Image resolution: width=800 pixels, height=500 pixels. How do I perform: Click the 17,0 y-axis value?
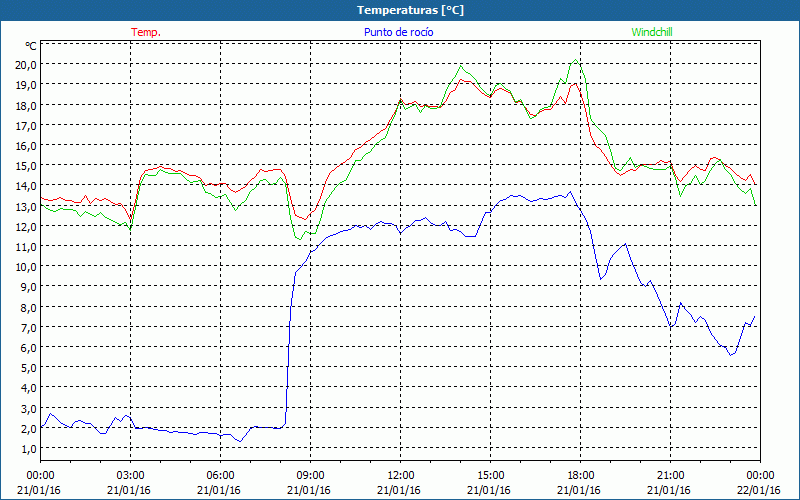26,126
